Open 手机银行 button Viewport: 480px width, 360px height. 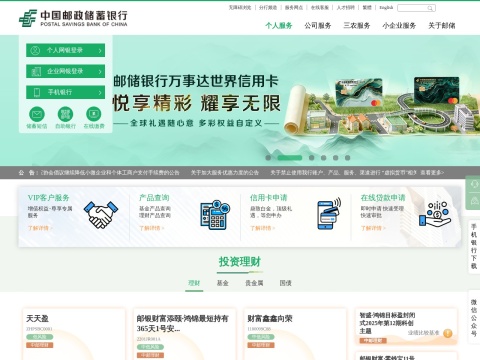[x=65, y=92]
